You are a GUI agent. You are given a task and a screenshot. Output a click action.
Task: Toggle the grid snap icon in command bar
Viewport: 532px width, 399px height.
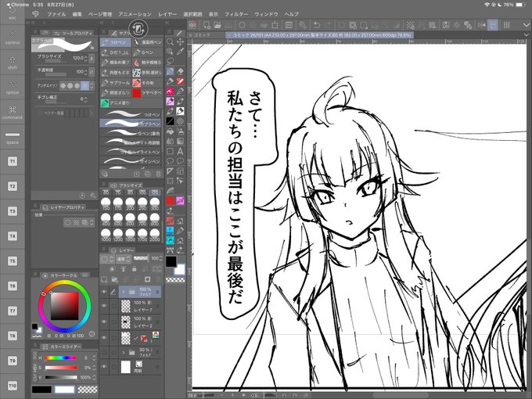(506, 25)
